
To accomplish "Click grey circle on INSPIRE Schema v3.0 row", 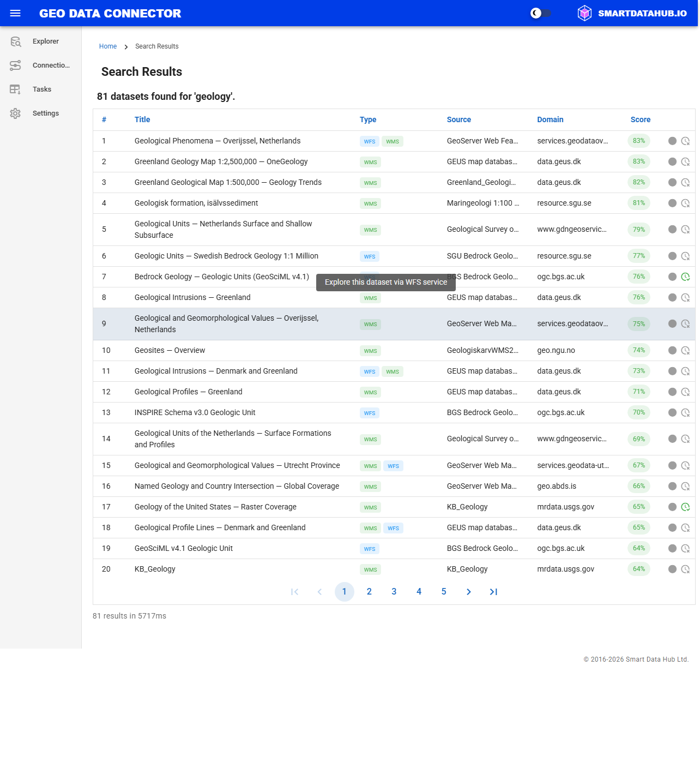I will click(x=672, y=412).
